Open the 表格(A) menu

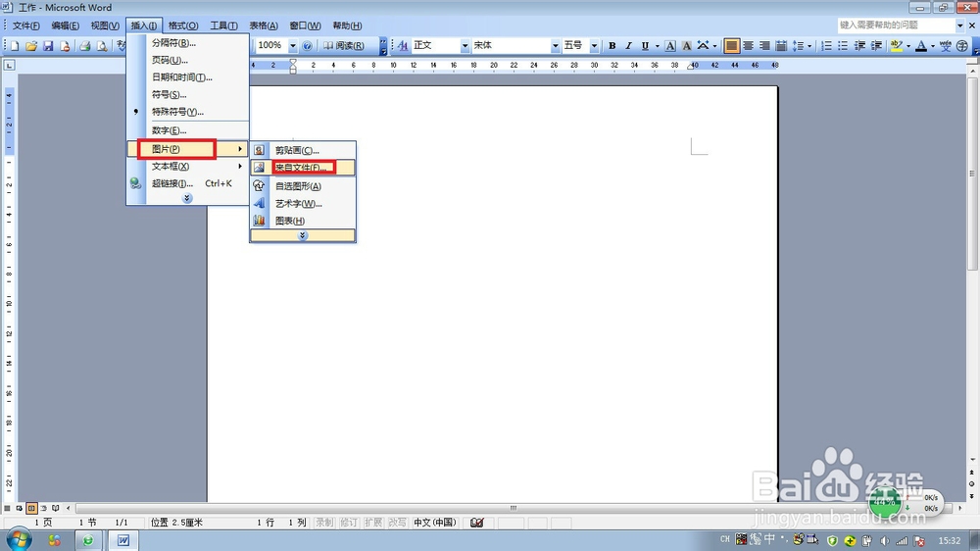[x=264, y=25]
